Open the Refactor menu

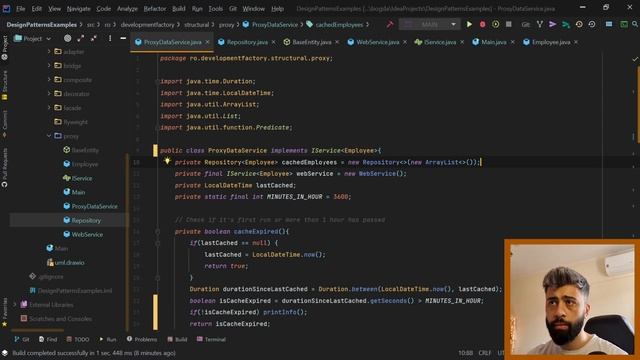pyautogui.click(x=155, y=9)
